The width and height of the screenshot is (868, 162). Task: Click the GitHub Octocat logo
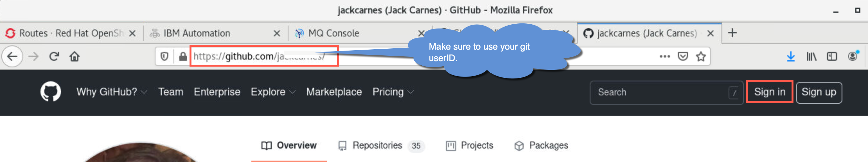click(x=50, y=92)
